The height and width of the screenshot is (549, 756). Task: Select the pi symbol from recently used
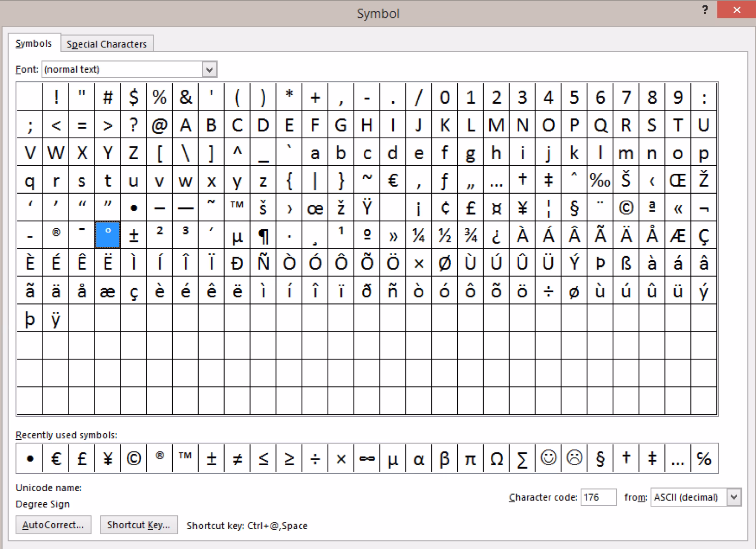click(x=470, y=458)
